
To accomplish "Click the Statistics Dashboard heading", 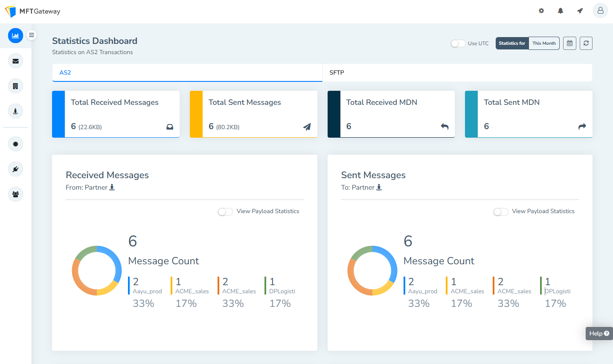I will tap(95, 41).
